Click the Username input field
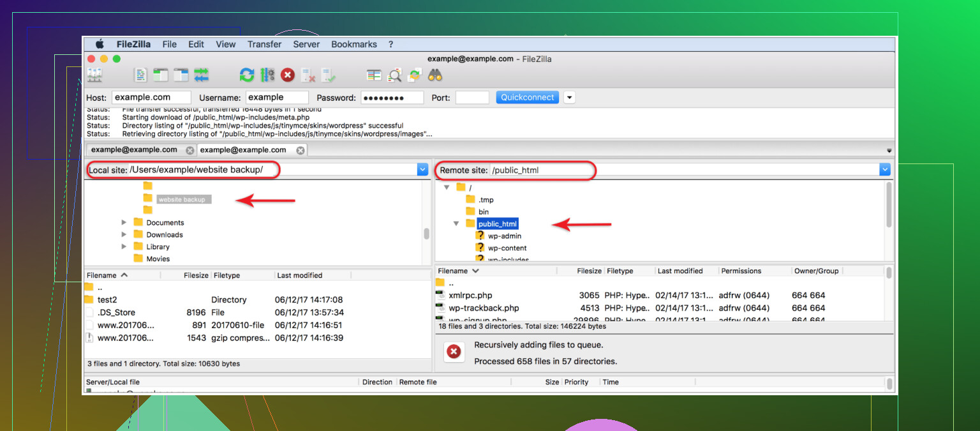This screenshot has width=980, height=431. pos(277,98)
